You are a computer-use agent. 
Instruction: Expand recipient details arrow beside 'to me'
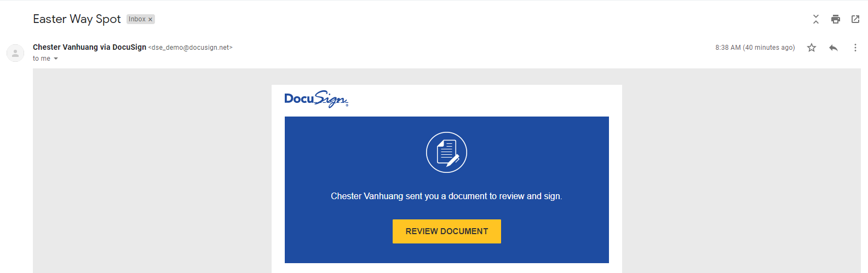coord(56,59)
